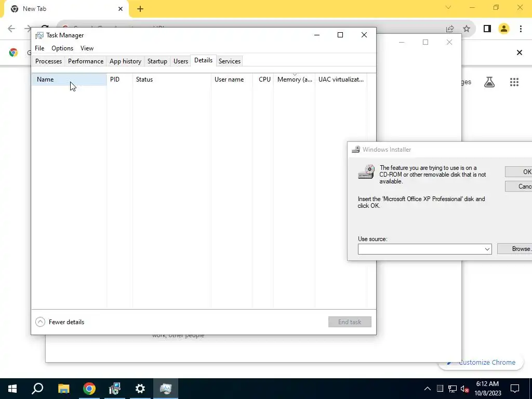Click Browse in Windows Installer dialog
Screen dimensions: 532x399
pos(515,249)
